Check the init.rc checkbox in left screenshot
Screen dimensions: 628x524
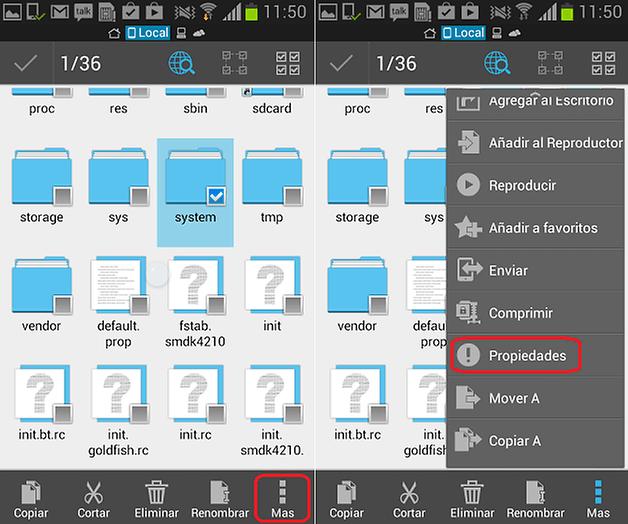(217, 414)
